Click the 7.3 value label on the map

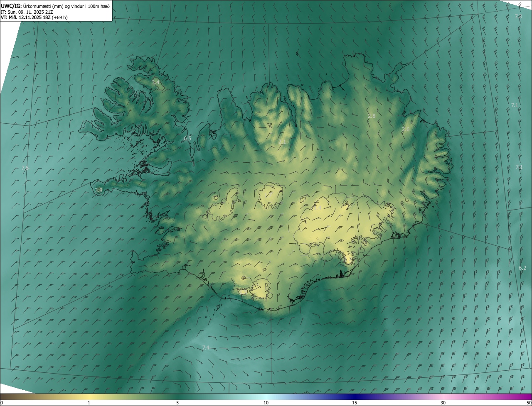518,16
